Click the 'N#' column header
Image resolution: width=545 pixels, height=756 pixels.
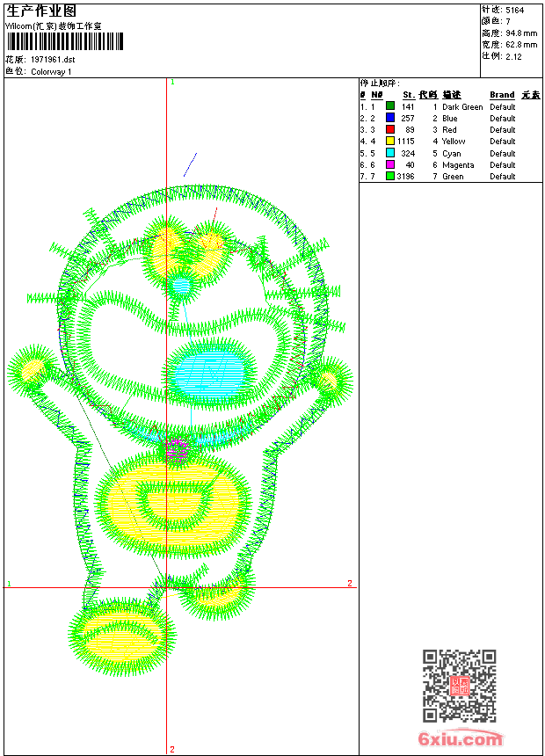pos(377,95)
